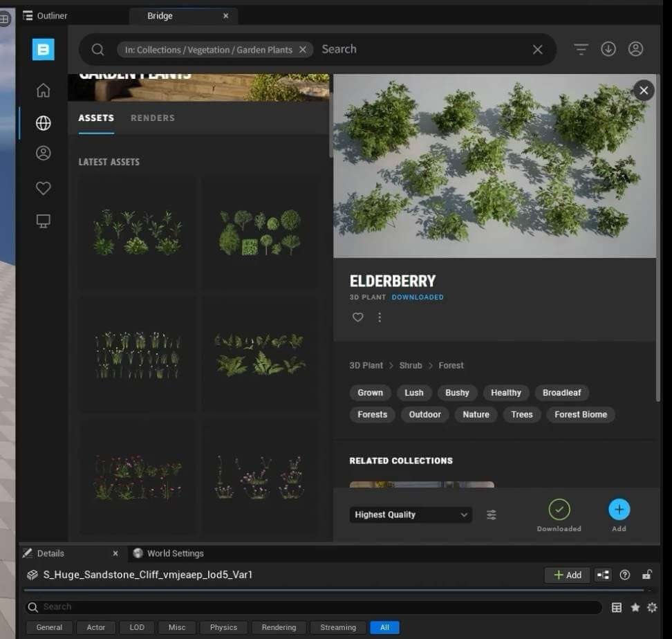Add Elderberry to the project

point(619,510)
